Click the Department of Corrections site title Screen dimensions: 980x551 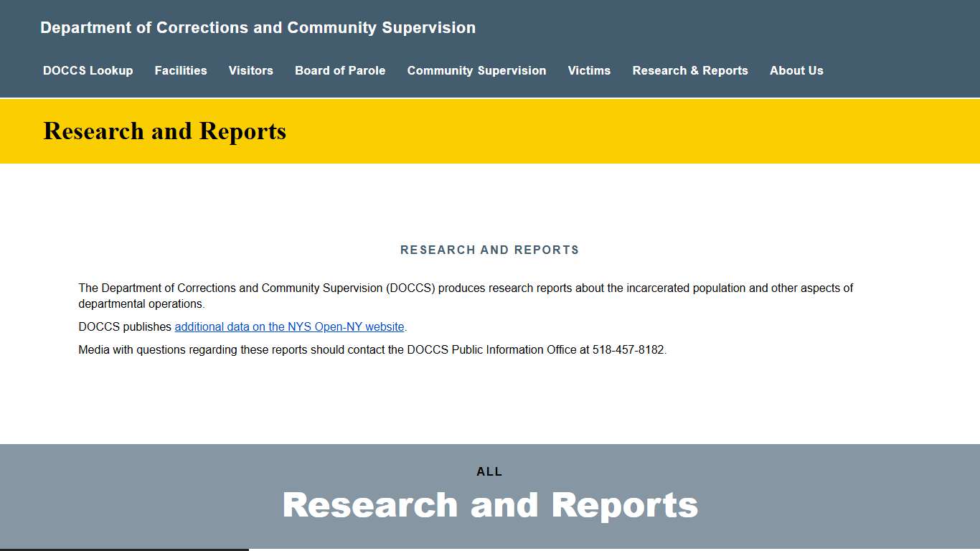pos(258,27)
